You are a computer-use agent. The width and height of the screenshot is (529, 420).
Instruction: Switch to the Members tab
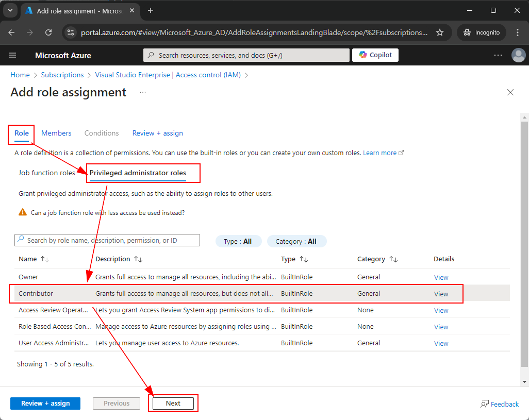[x=56, y=133]
